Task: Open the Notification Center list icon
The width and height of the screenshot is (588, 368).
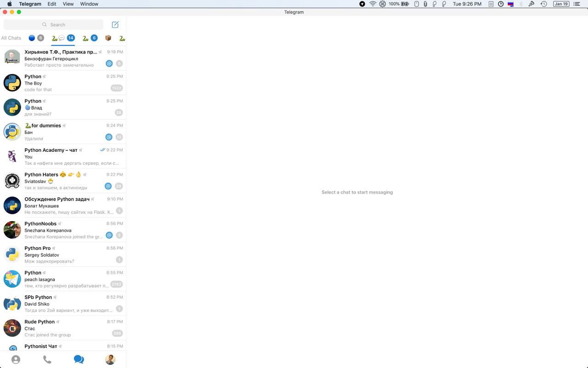Action: [577, 4]
